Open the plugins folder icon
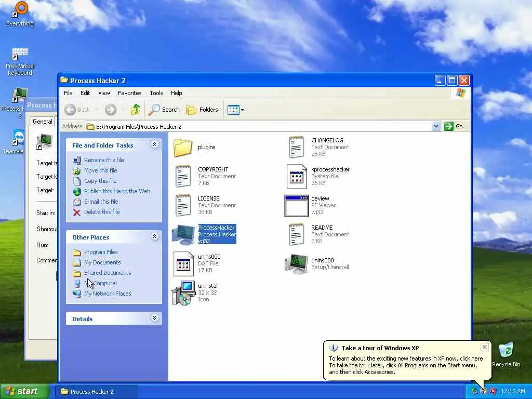 coord(183,147)
